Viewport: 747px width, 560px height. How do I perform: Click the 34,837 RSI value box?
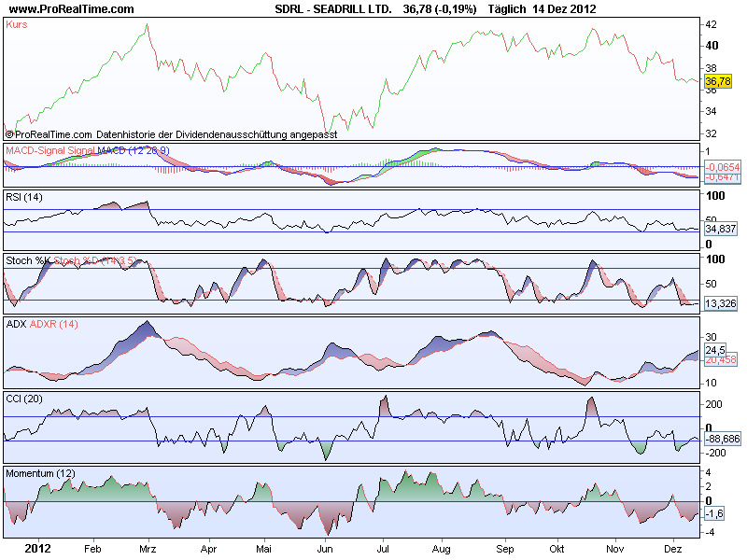click(721, 229)
